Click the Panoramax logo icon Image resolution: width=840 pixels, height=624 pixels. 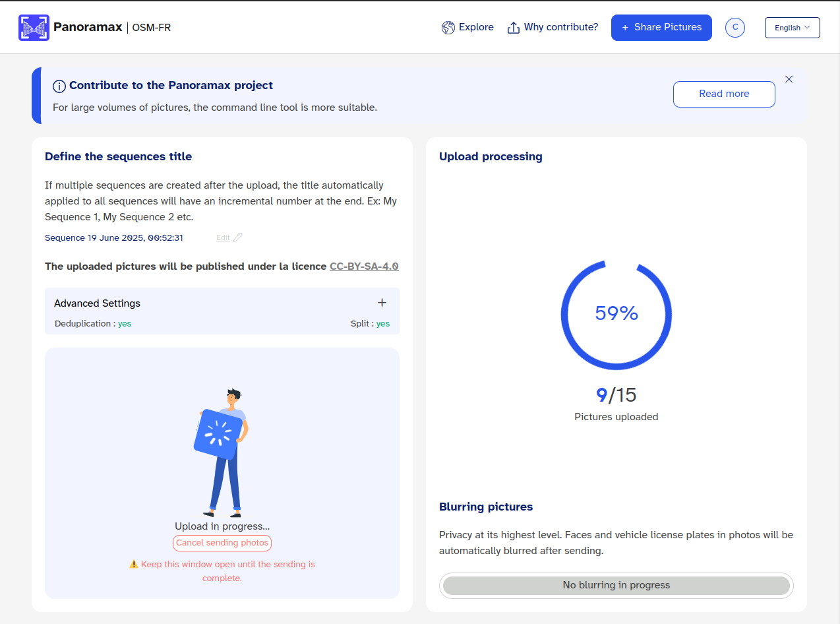click(34, 28)
